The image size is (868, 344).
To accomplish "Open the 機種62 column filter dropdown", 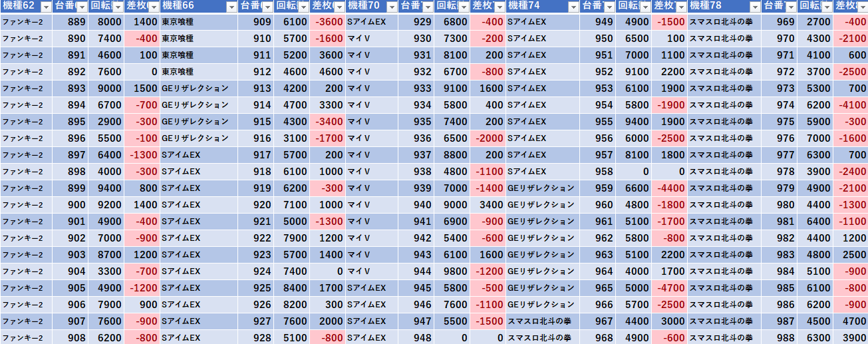I will [x=46, y=7].
